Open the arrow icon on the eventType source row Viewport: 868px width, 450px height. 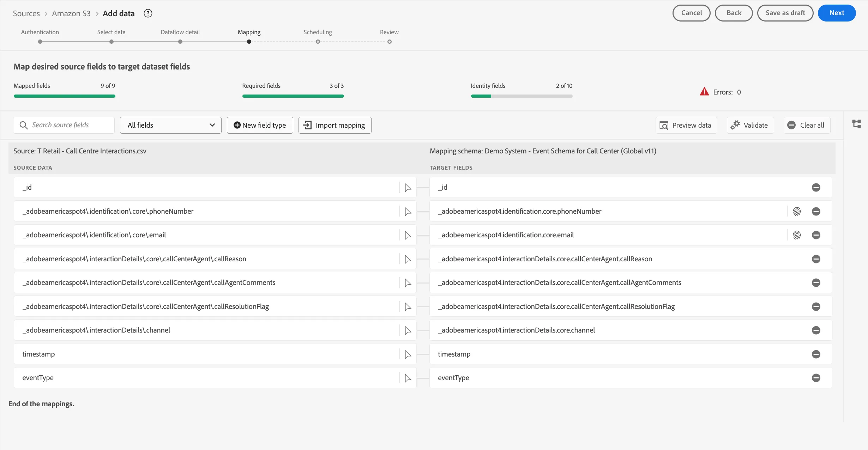tap(408, 378)
